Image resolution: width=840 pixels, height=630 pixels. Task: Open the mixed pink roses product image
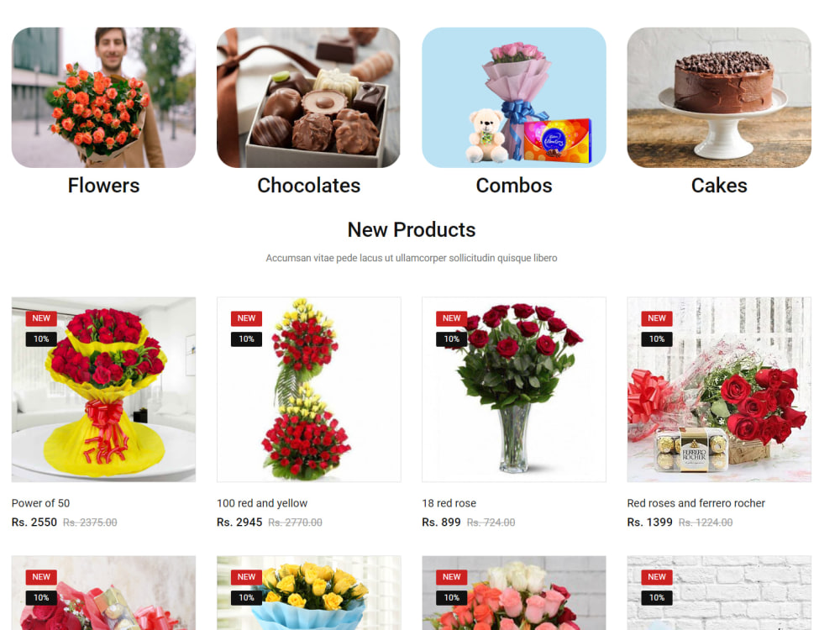click(514, 593)
